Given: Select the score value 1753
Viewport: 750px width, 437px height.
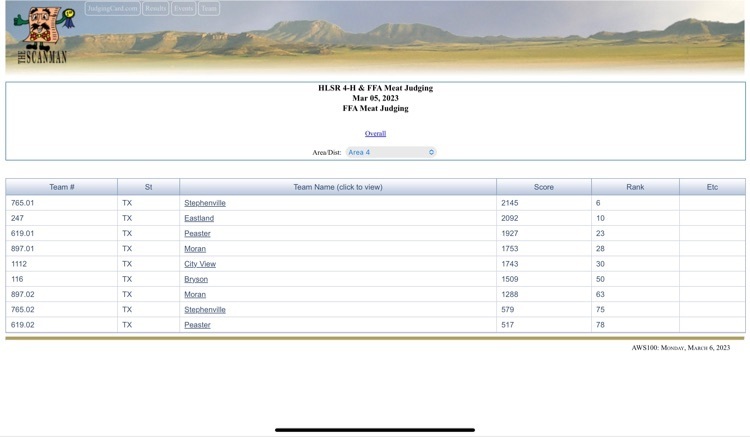Looking at the screenshot, I should pos(510,249).
